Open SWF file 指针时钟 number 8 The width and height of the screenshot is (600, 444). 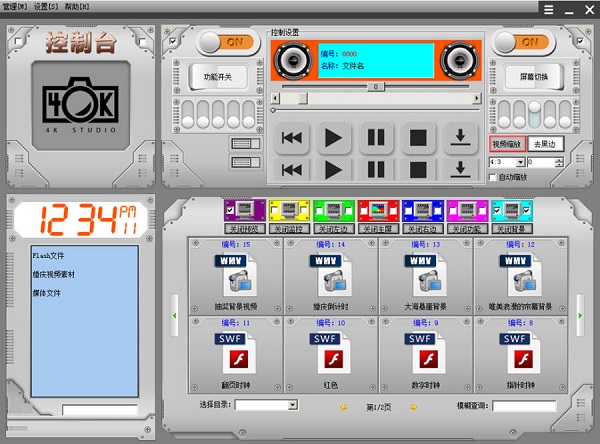[520, 354]
